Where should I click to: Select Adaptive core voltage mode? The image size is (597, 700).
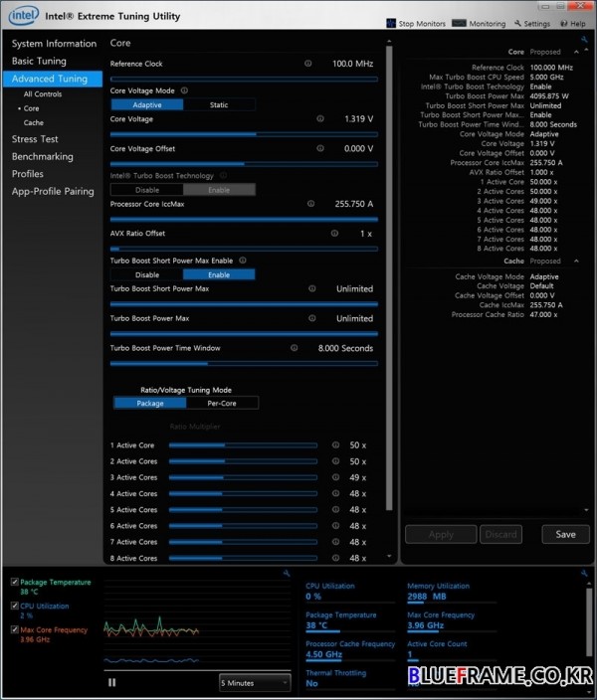[x=147, y=105]
